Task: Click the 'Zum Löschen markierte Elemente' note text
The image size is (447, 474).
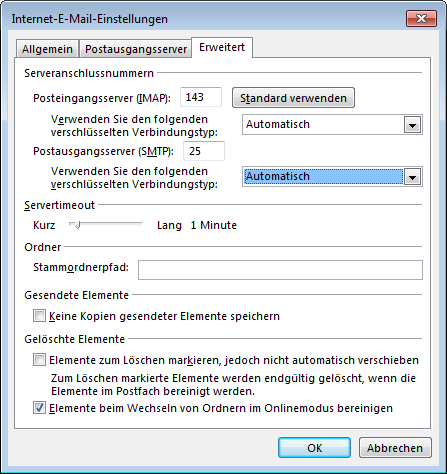Action: pos(233,385)
